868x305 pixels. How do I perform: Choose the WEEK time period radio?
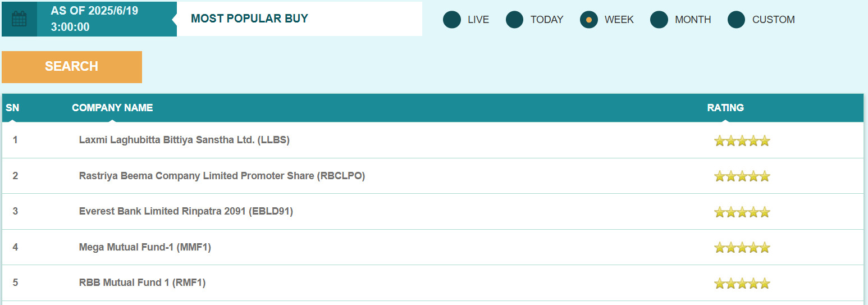(589, 20)
